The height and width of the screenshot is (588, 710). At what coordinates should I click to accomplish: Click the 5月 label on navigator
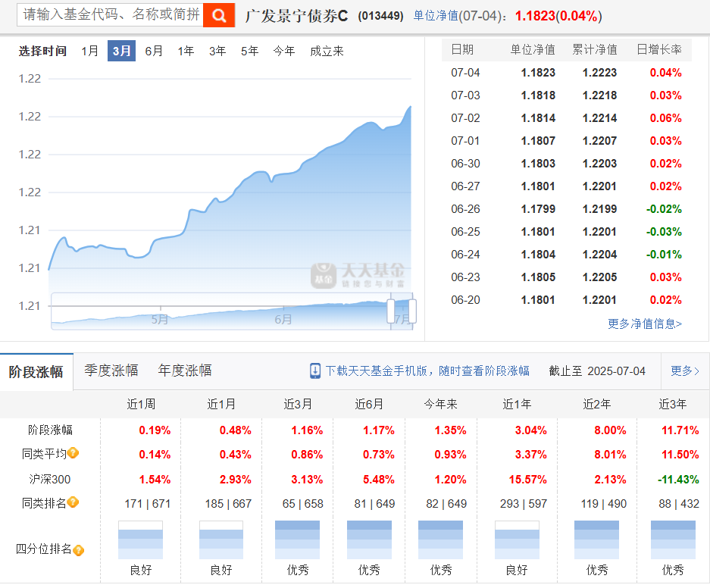[159, 320]
